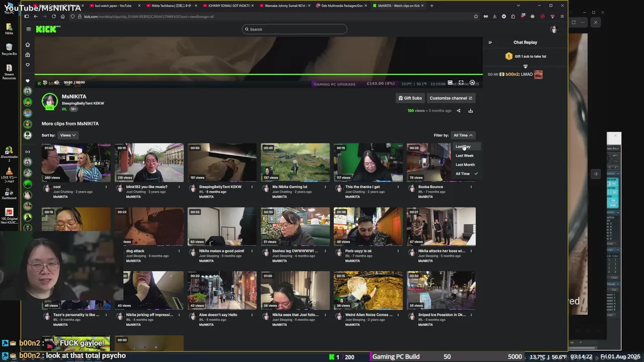Open the Firefox application menu
Viewport: 644px width, 362px height.
pyautogui.click(x=561, y=17)
